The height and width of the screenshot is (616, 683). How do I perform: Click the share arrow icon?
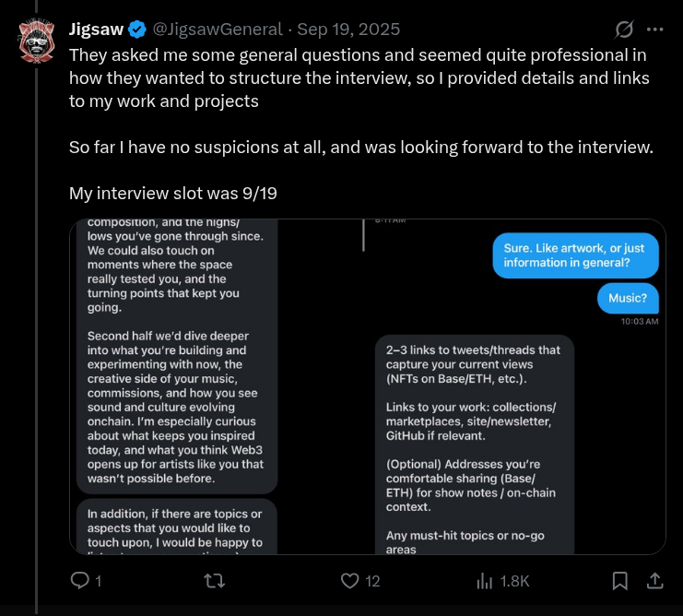[654, 581]
